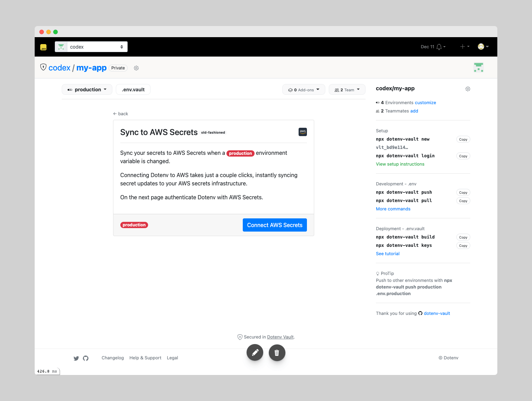
Task: Open the codex organization link
Action: click(x=59, y=68)
